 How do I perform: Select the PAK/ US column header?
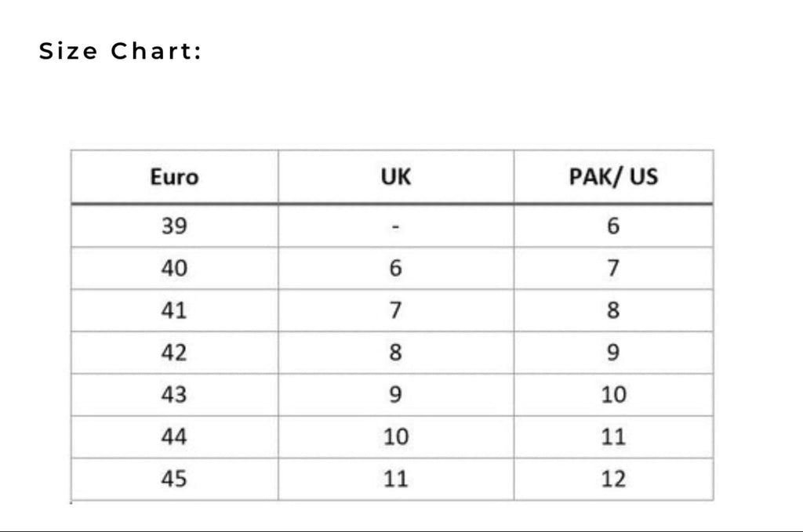[x=613, y=177]
